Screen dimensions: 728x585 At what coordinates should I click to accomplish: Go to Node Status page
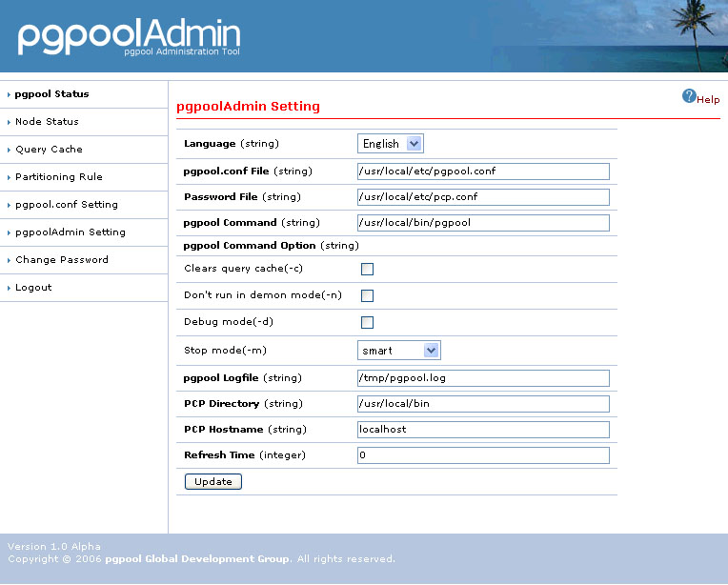[x=47, y=122]
